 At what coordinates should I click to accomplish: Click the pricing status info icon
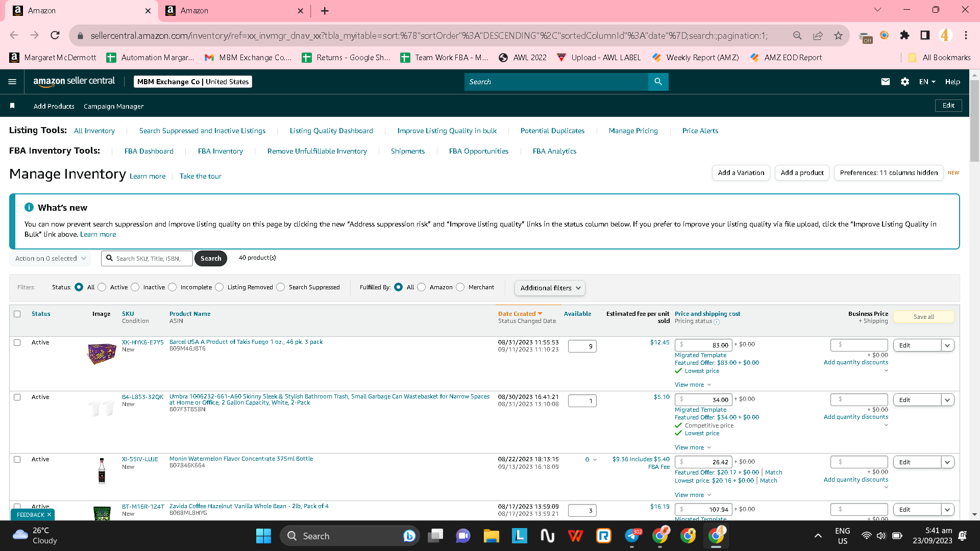(x=717, y=322)
